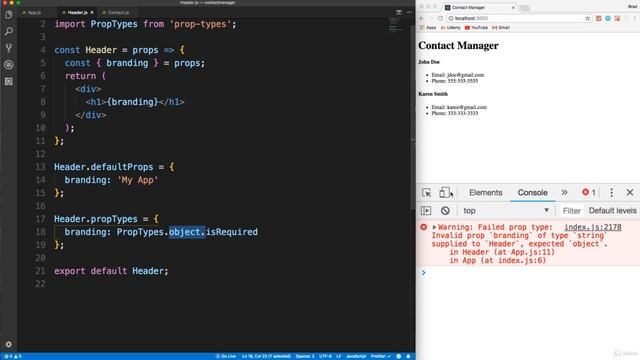Open the Explorer icon in VS Code sidebar
The height and width of the screenshot is (360, 640).
tap(9, 15)
